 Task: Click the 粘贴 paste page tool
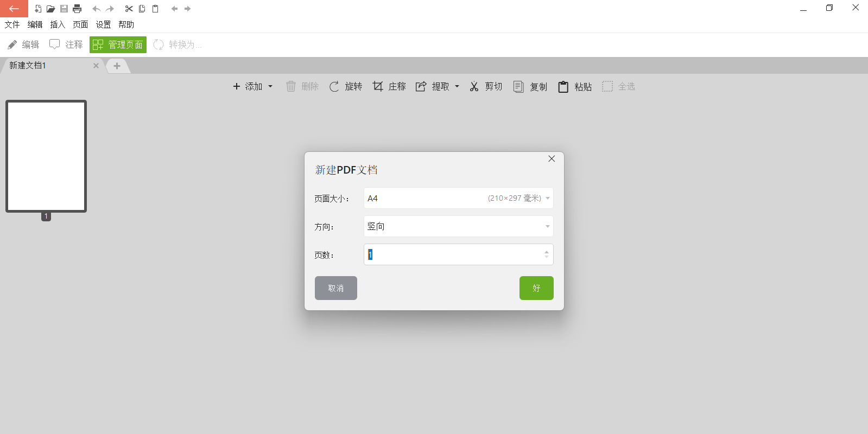tap(575, 87)
